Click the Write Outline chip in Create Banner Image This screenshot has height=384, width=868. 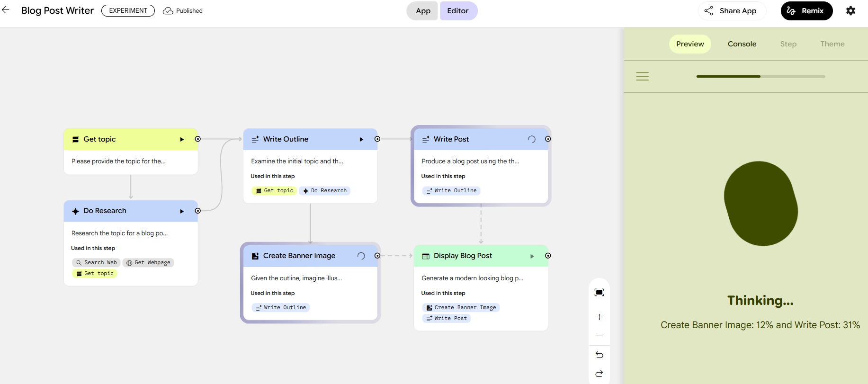tap(281, 307)
